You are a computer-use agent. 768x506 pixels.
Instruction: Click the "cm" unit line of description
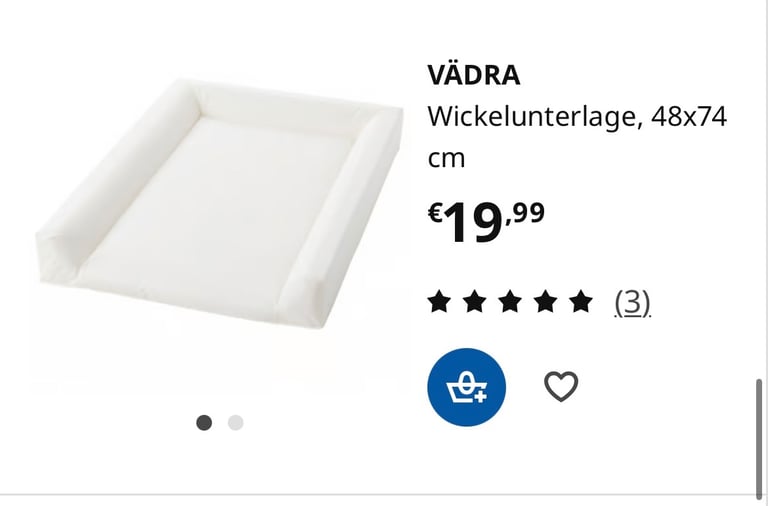pyautogui.click(x=446, y=159)
